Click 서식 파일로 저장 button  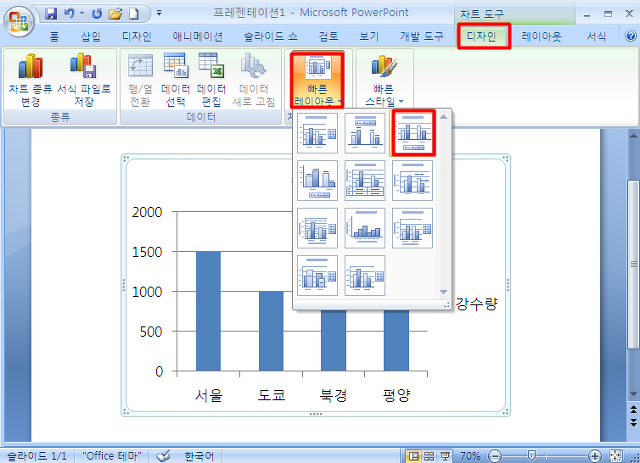pyautogui.click(x=84, y=80)
